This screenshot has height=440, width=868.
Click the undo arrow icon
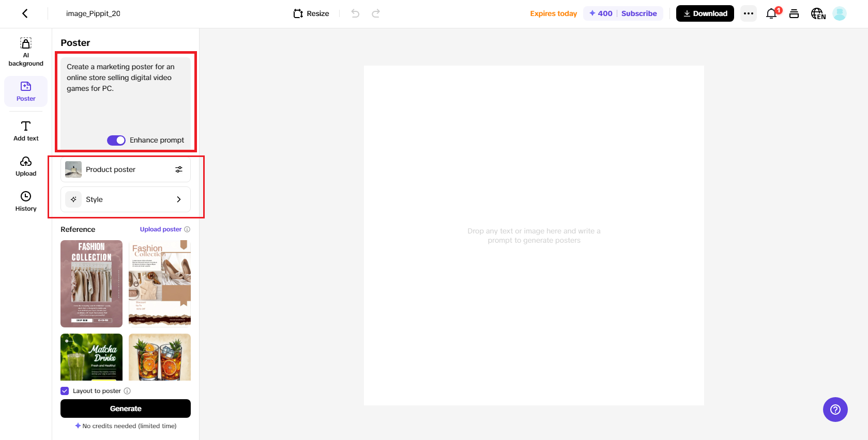click(x=355, y=13)
